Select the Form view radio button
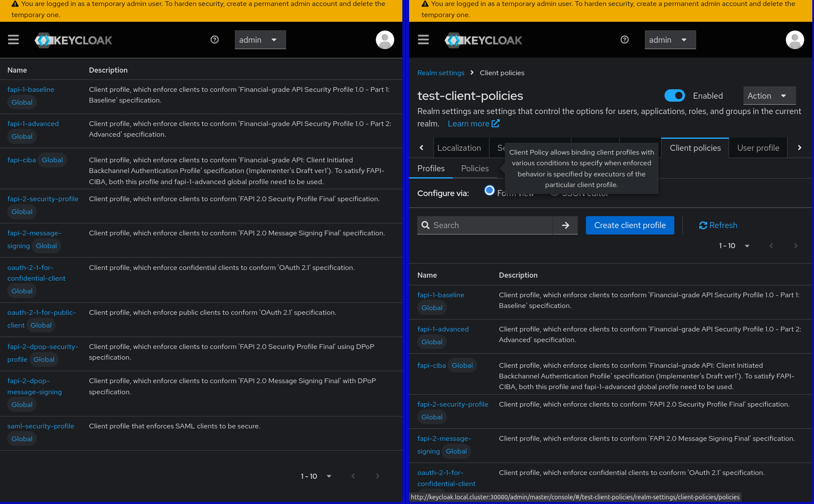The width and height of the screenshot is (814, 504). click(x=490, y=190)
